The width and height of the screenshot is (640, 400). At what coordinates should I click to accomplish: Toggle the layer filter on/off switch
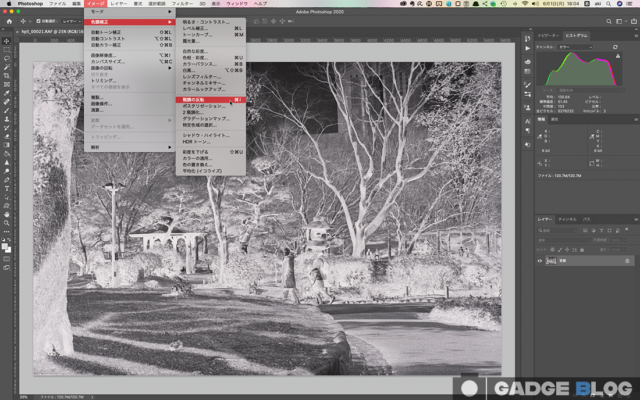pos(627,230)
